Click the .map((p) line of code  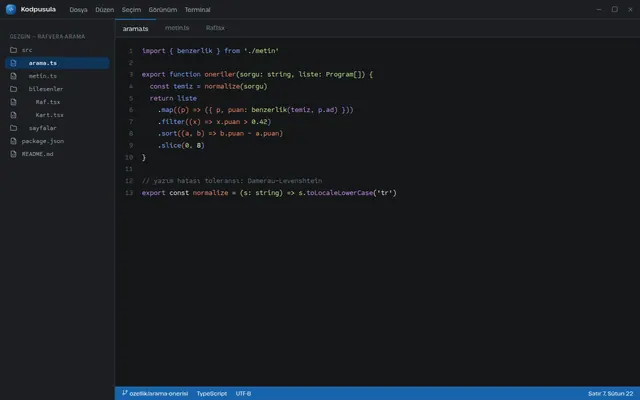point(256,110)
